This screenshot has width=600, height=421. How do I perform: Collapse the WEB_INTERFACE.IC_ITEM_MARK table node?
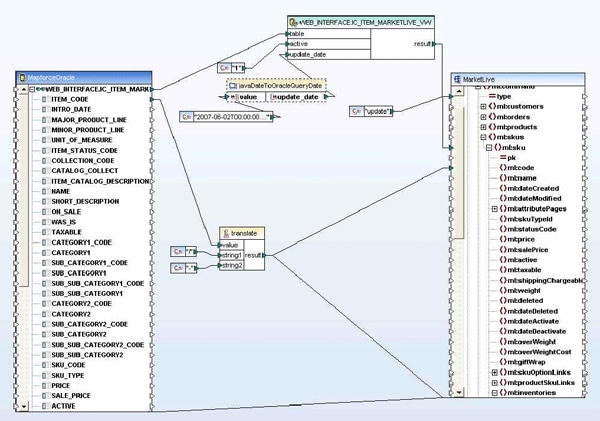[x=33, y=89]
